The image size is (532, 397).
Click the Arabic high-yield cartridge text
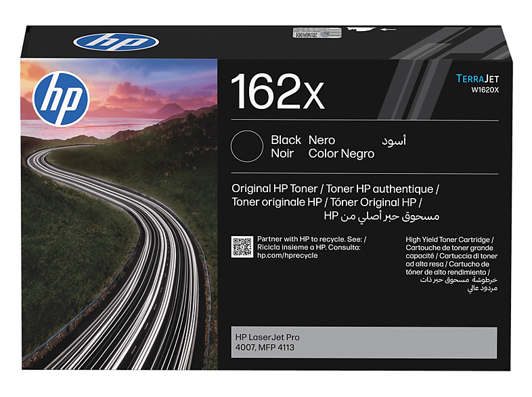[459, 284]
